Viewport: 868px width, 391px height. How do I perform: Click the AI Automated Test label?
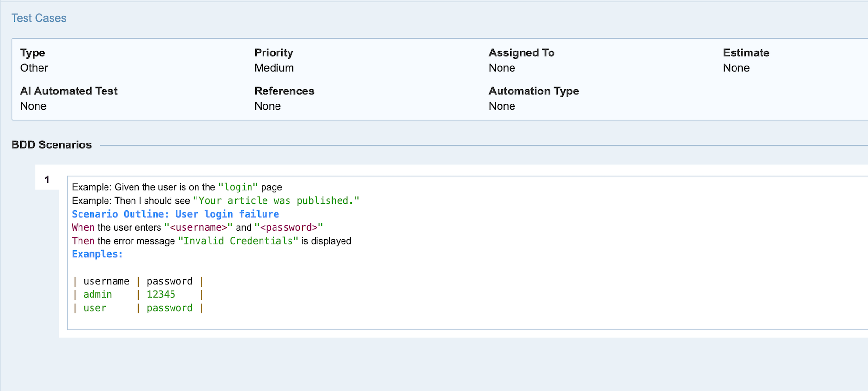(69, 91)
